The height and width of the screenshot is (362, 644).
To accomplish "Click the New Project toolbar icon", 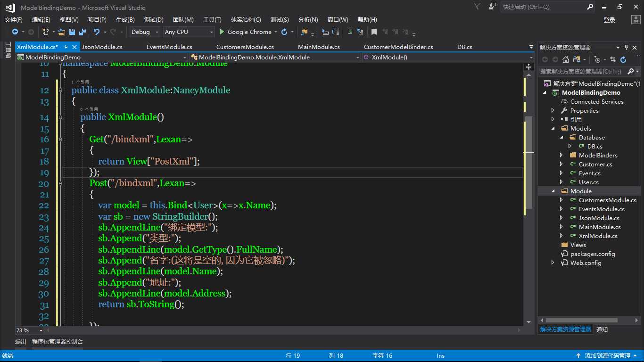I will tap(46, 32).
